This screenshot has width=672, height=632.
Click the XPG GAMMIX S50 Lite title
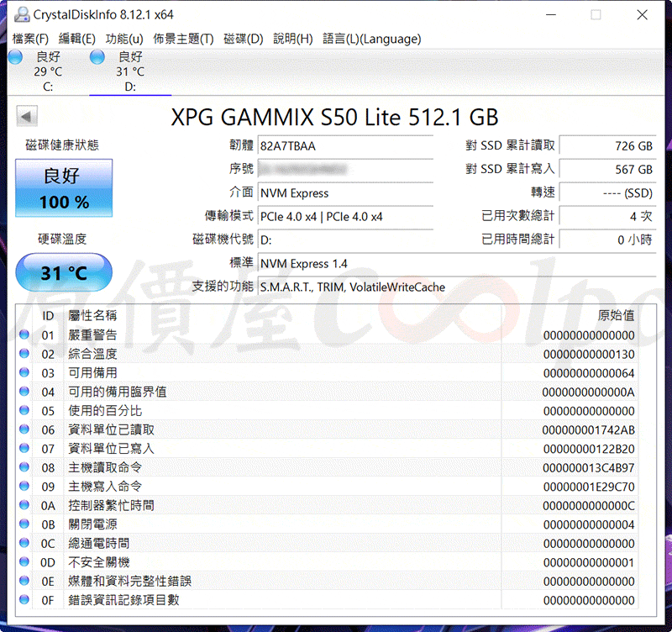[334, 117]
